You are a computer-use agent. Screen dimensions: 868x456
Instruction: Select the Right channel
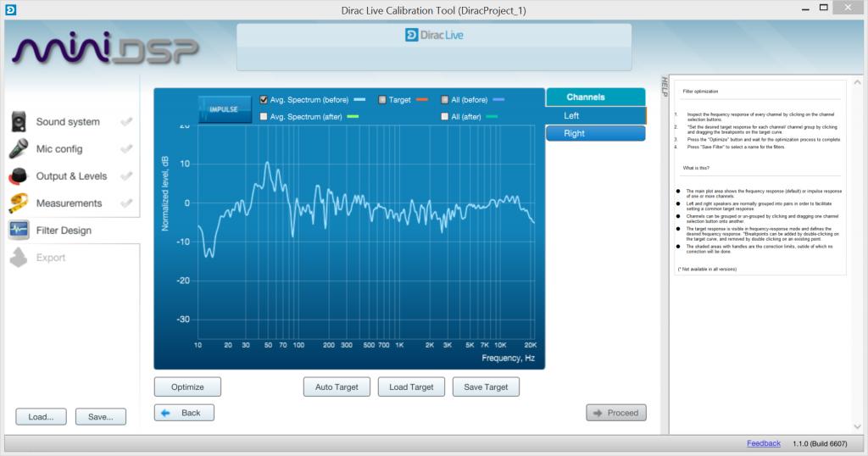[596, 133]
